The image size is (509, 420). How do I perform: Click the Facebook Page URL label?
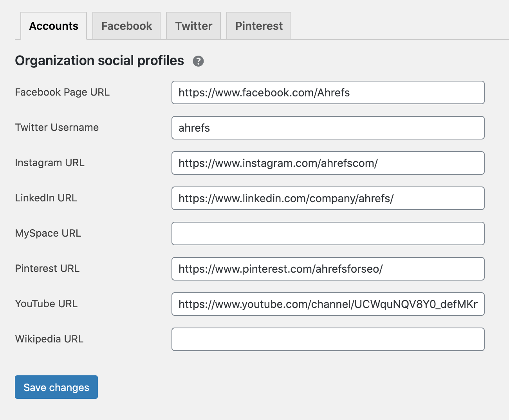[62, 92]
